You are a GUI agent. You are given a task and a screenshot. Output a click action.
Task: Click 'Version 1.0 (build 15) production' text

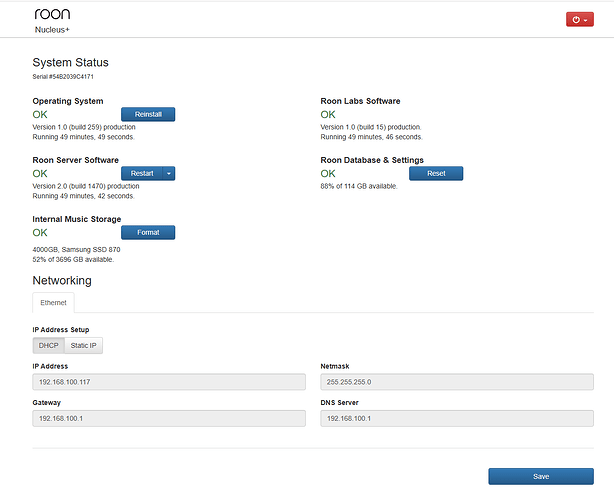(370, 127)
